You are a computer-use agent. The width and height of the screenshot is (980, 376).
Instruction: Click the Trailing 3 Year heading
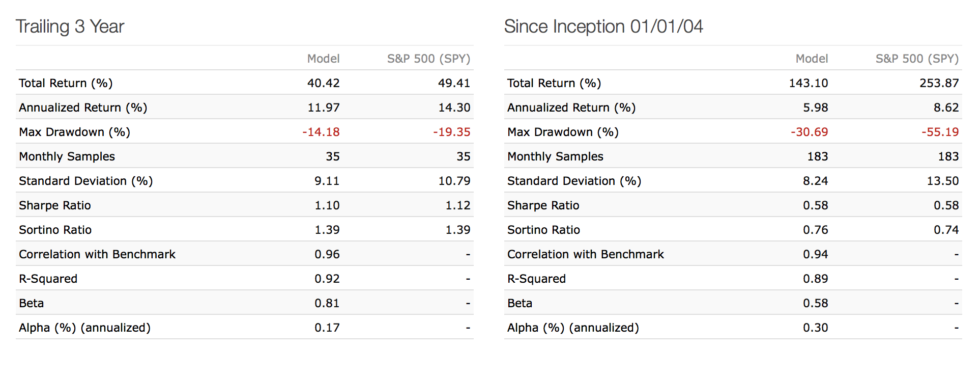click(x=70, y=26)
